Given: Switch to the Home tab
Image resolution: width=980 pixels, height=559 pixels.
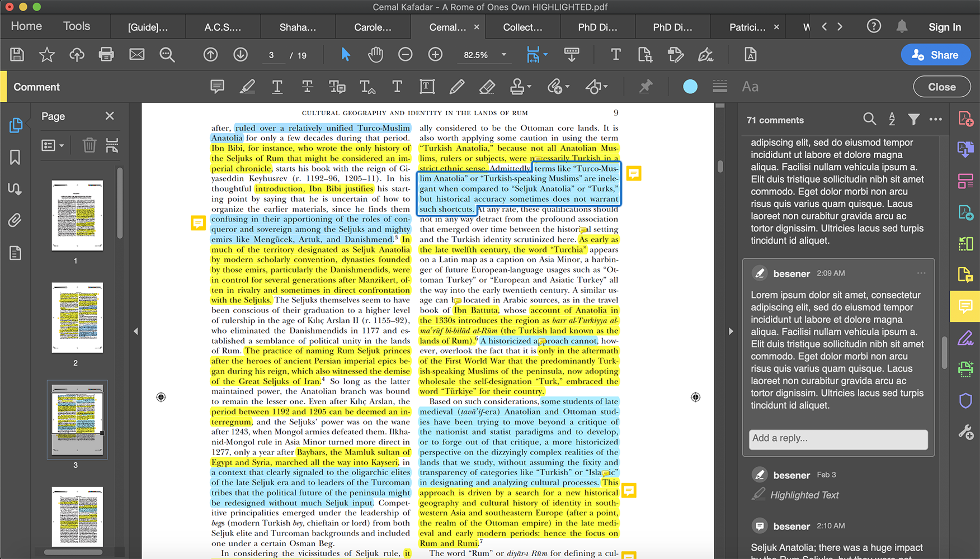Looking at the screenshot, I should click(26, 26).
